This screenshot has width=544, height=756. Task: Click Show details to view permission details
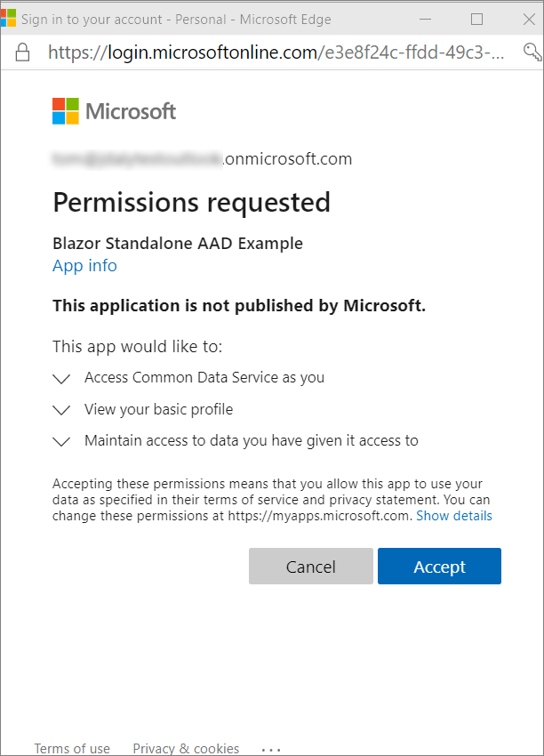click(x=454, y=516)
